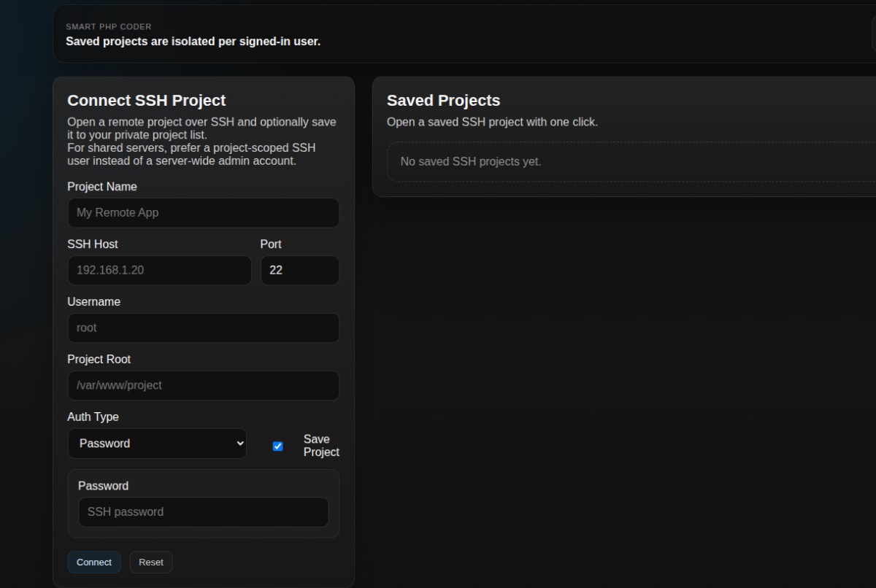Viewport: 876px width, 588px height.
Task: Select the Port number field
Action: click(299, 270)
